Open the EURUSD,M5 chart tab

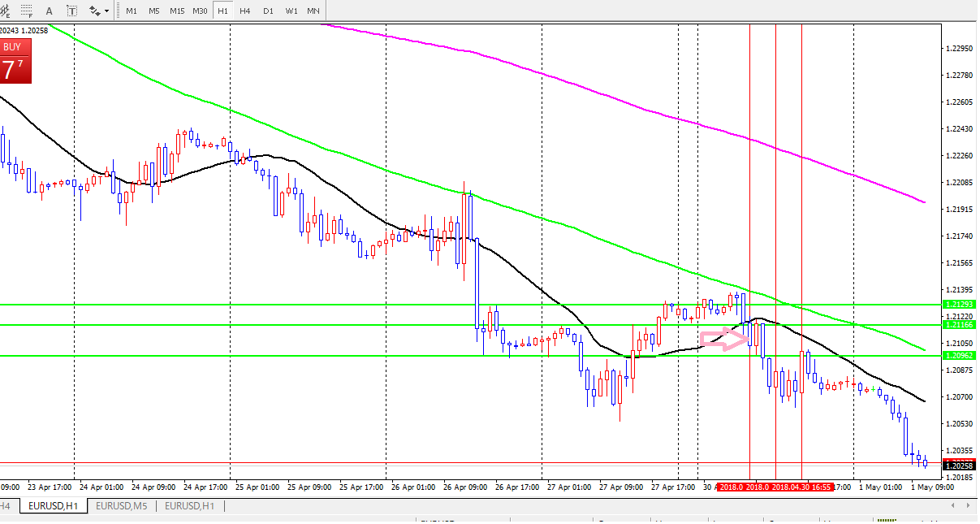tap(121, 506)
